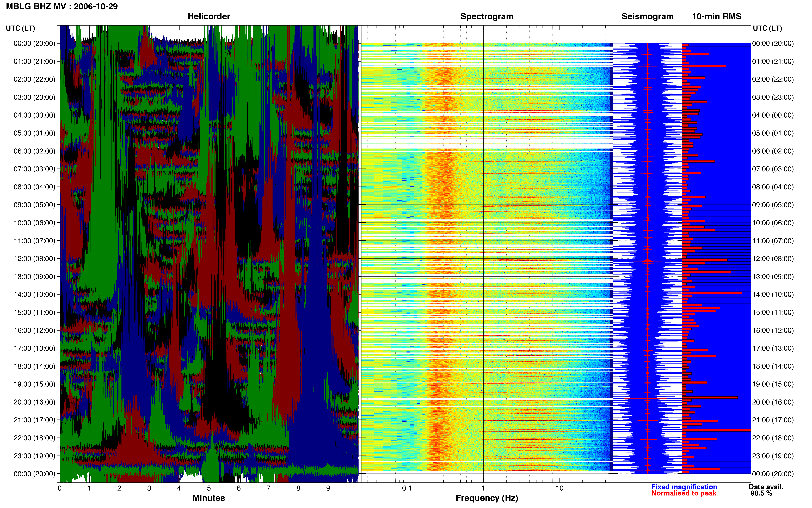Click "03:00 (23:00)" on the left time axis

(x=34, y=97)
